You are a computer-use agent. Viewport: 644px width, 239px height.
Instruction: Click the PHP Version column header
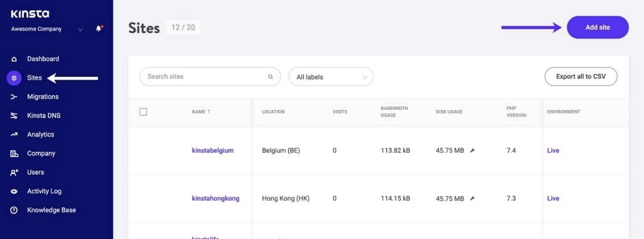click(x=516, y=112)
